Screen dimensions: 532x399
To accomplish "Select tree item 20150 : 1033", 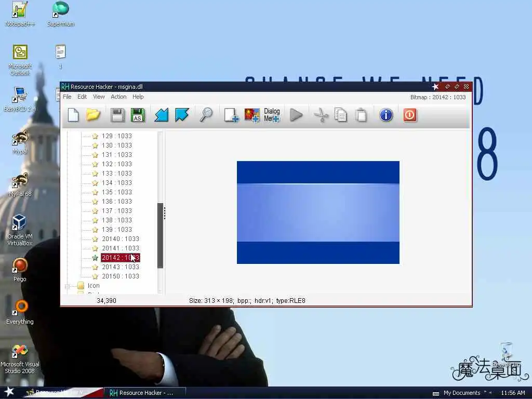I will coord(121,276).
